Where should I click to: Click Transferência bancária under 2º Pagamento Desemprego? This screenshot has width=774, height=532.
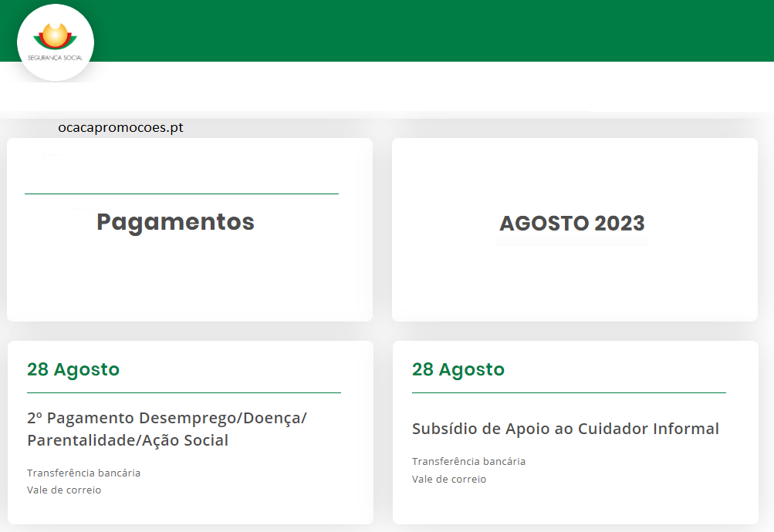tap(83, 473)
